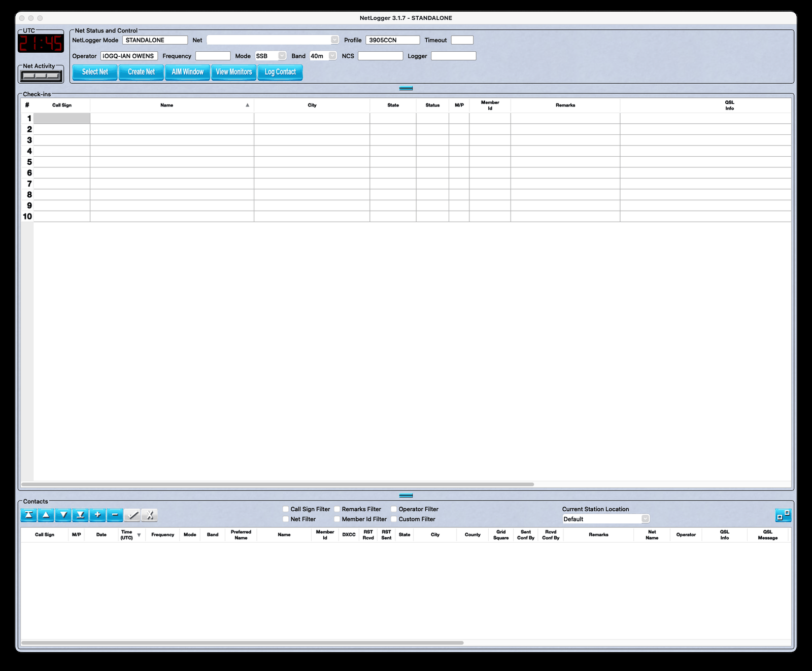The height and width of the screenshot is (671, 812).
Task: Remove a contact with the minus icon
Action: point(115,515)
